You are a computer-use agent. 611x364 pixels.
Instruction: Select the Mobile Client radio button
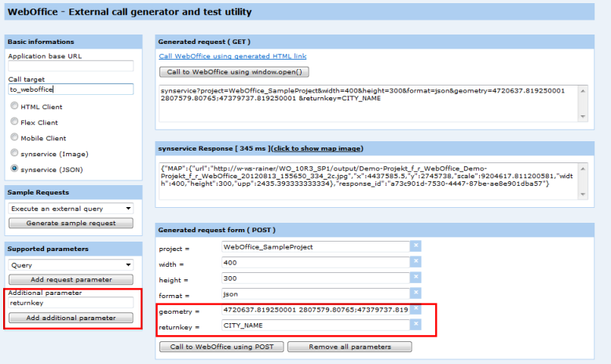(x=14, y=137)
